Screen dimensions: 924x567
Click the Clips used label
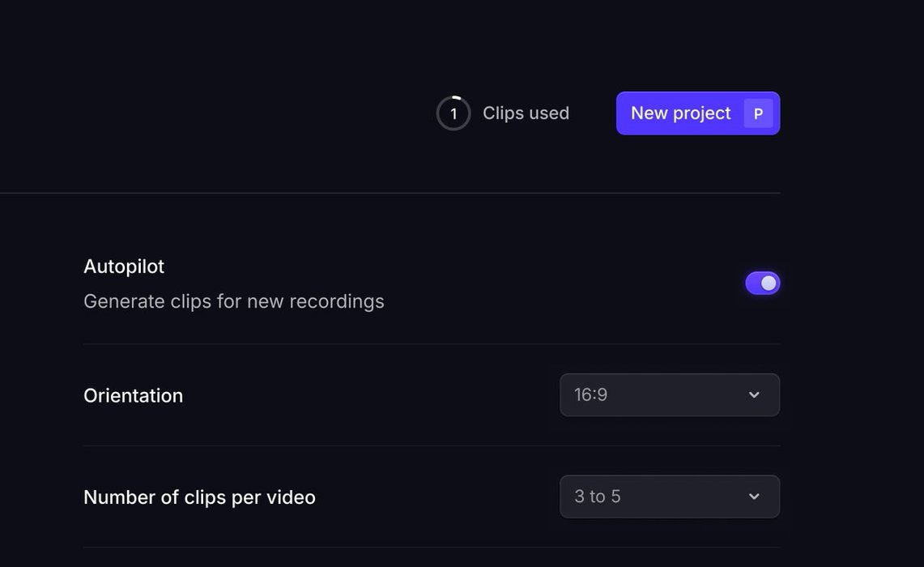tap(526, 113)
